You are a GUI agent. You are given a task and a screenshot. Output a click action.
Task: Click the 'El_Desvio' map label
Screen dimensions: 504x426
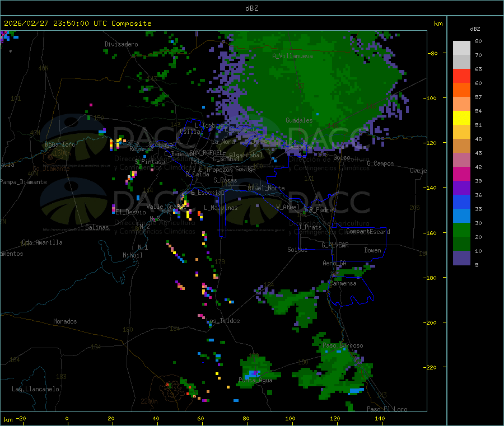[x=130, y=212]
